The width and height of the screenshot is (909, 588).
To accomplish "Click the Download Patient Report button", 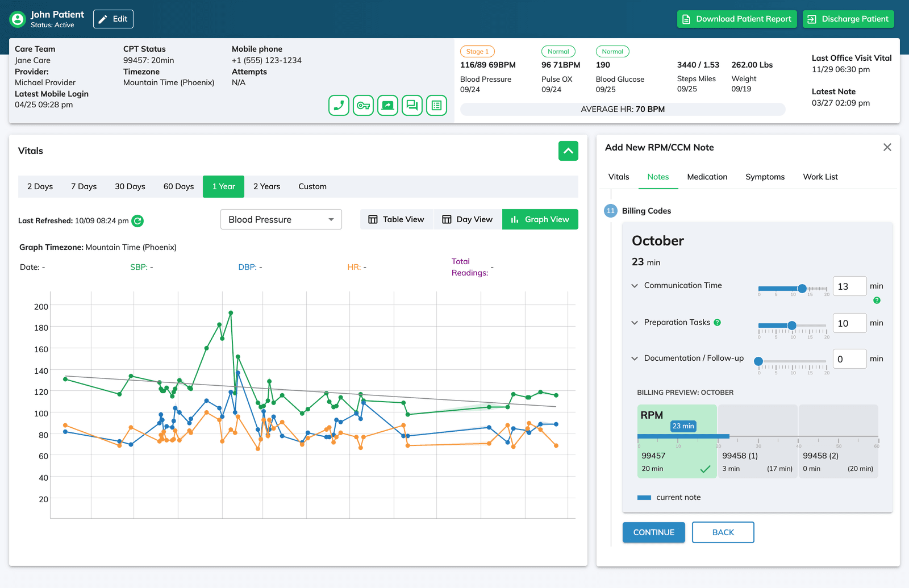I will click(736, 19).
